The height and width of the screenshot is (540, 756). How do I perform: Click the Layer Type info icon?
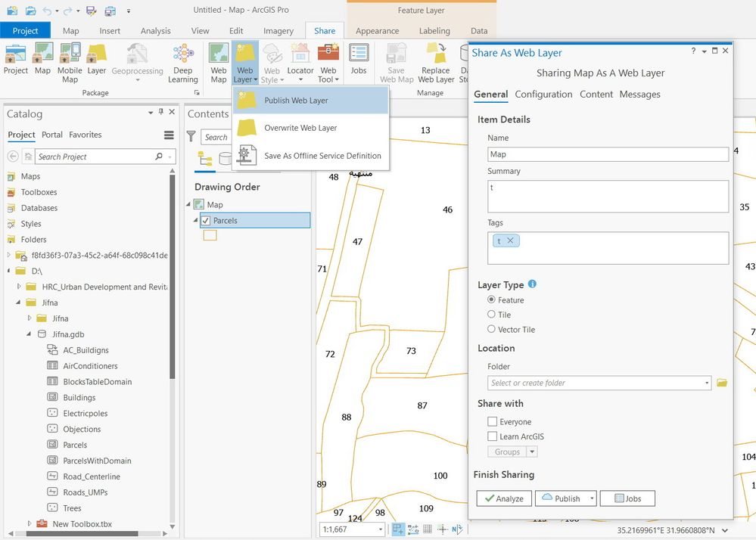[532, 284]
